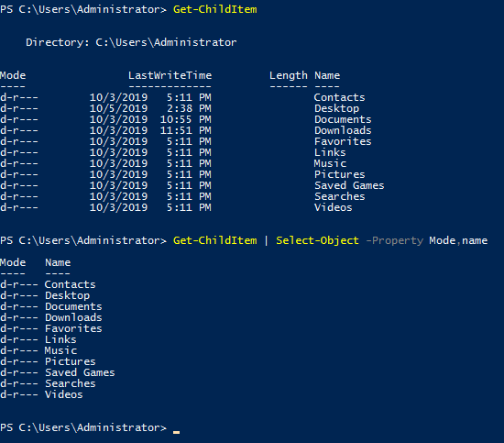Click the Mode header of the two-column output
504x443 pixels.
(13, 262)
